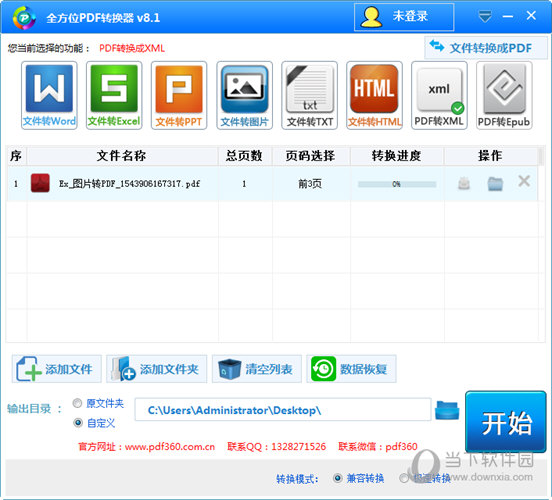Pick the 文件转PPT conversion icon
552x500 pixels.
(179, 95)
